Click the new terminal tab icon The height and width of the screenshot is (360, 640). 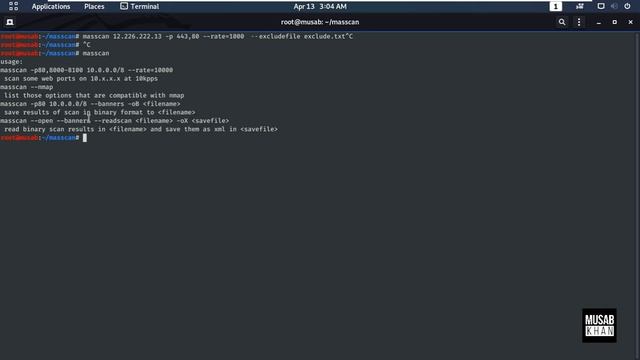[10, 22]
